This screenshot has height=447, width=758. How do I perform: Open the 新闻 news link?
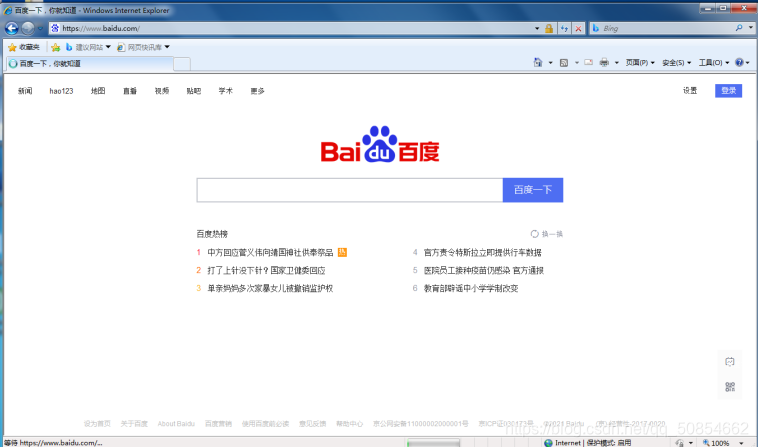25,91
